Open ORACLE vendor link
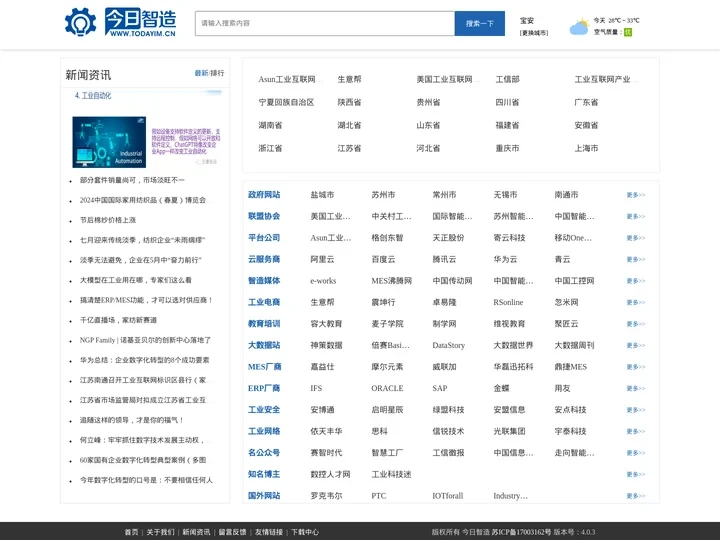The width and height of the screenshot is (720, 540). [x=387, y=388]
